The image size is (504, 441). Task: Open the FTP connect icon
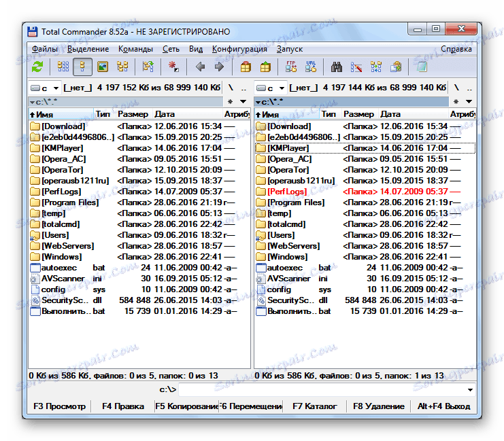pyautogui.click(x=291, y=67)
